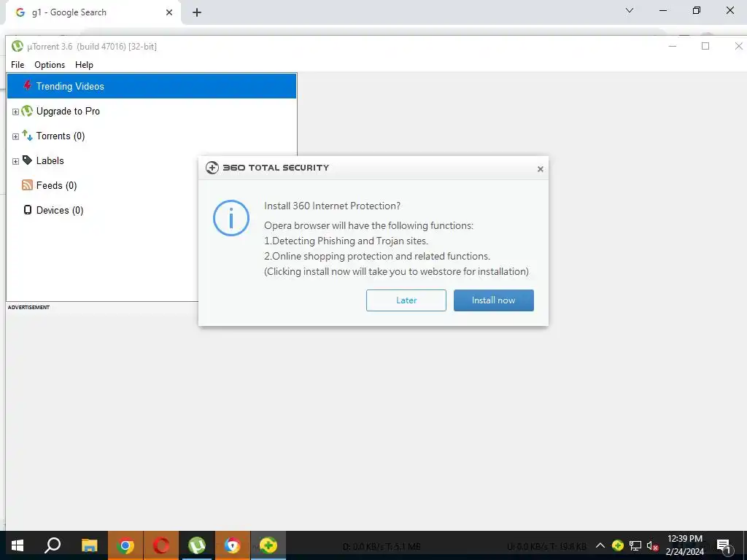This screenshot has width=747, height=560.
Task: Click the Install 360 Internet Protection? heading
Action: pos(332,206)
